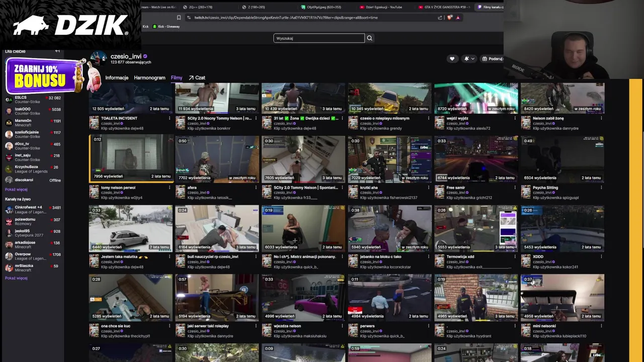This screenshot has height=362, width=644.
Task: Click in the Wyszukaj search field
Action: click(319, 38)
